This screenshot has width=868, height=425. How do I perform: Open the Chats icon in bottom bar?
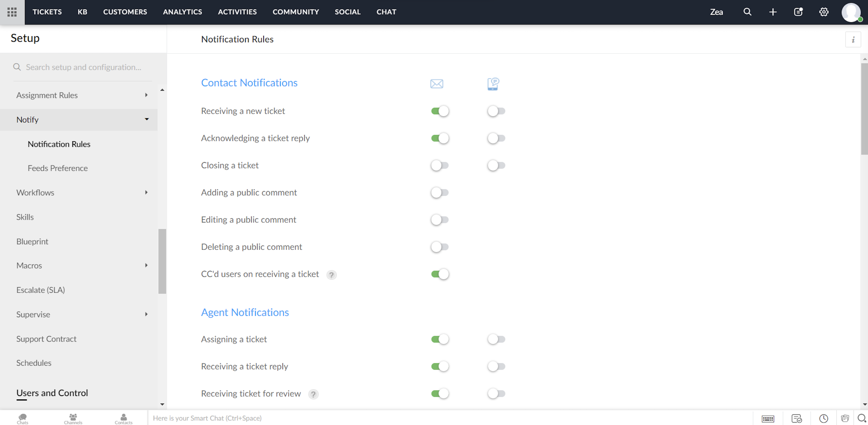[x=23, y=418]
